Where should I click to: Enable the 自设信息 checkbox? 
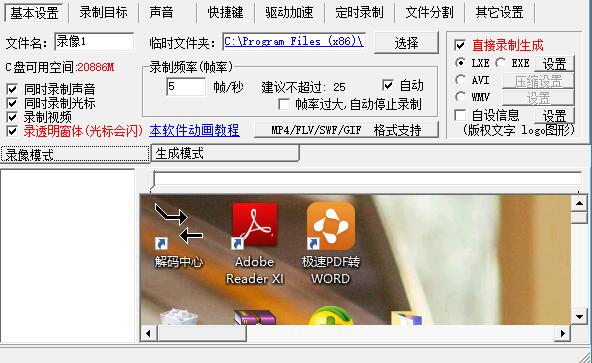point(460,115)
